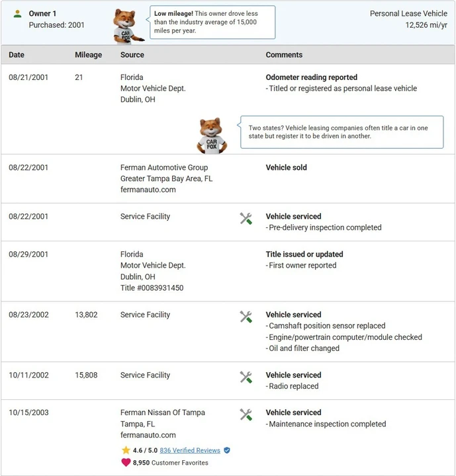This screenshot has width=456, height=476.
Task: Click the Vehicle sold comment
Action: (286, 167)
